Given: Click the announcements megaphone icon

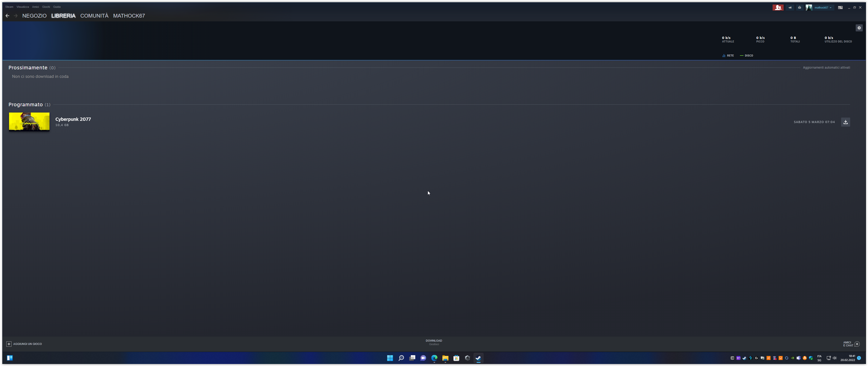Looking at the screenshot, I should pyautogui.click(x=790, y=8).
